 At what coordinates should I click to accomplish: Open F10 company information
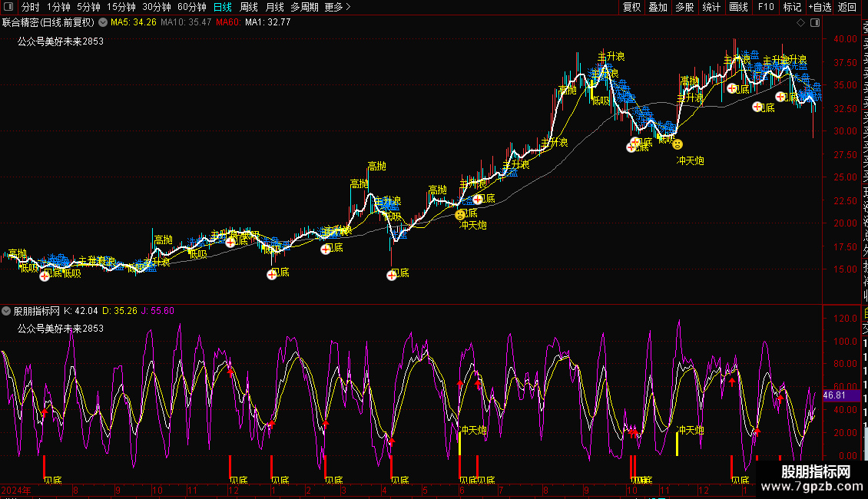[766, 7]
